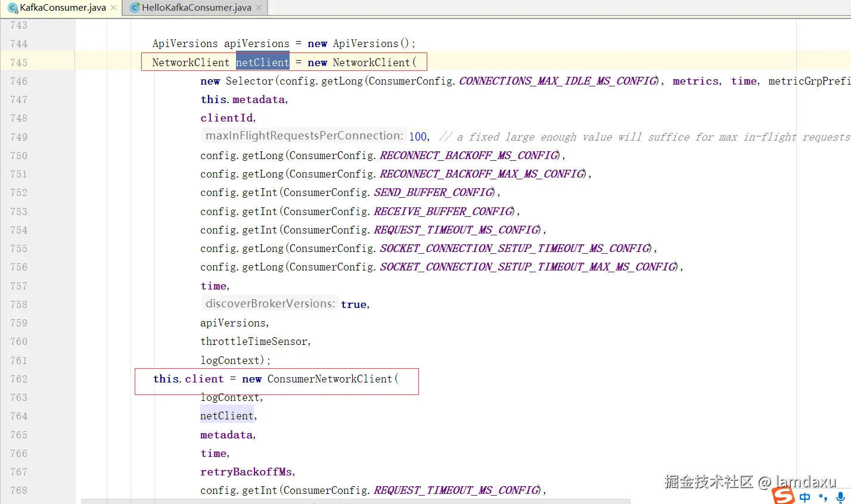Viewport: 851px width, 504px height.
Task: Click the Sogou microphone voice input icon
Action: coord(840,497)
